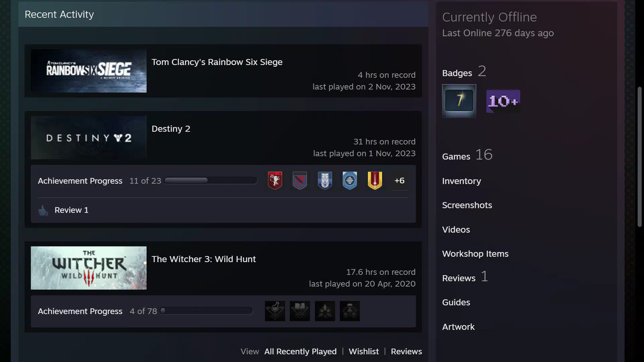Click 'Last Online 276 days ago' text

click(x=498, y=33)
